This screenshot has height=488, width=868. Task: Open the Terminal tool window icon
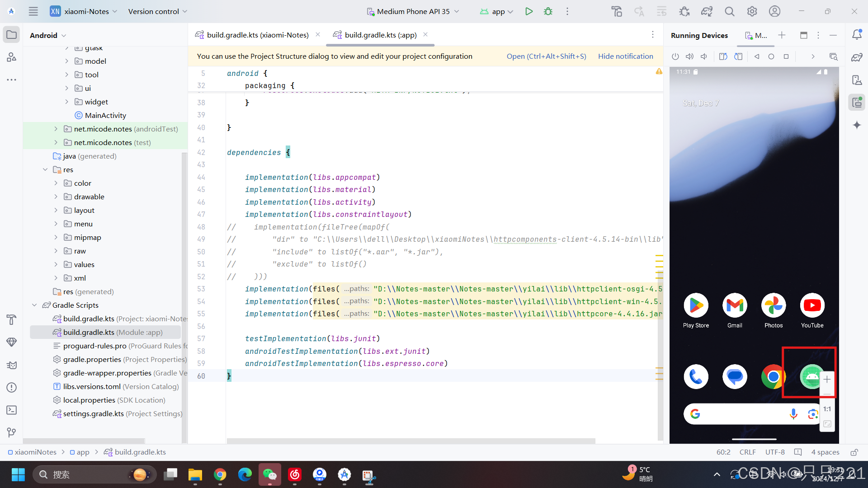(x=12, y=410)
